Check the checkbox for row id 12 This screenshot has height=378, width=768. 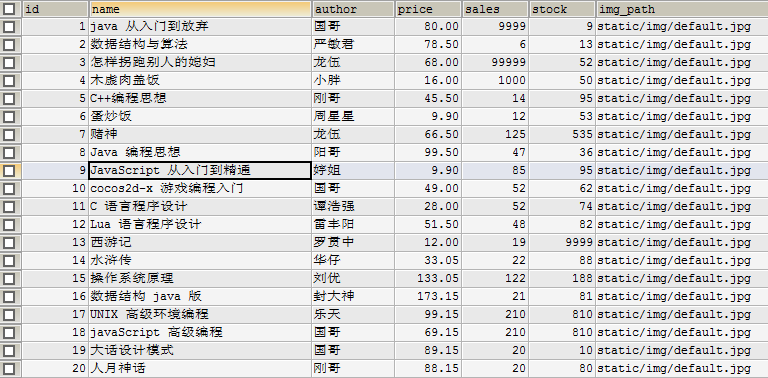tap(9, 224)
